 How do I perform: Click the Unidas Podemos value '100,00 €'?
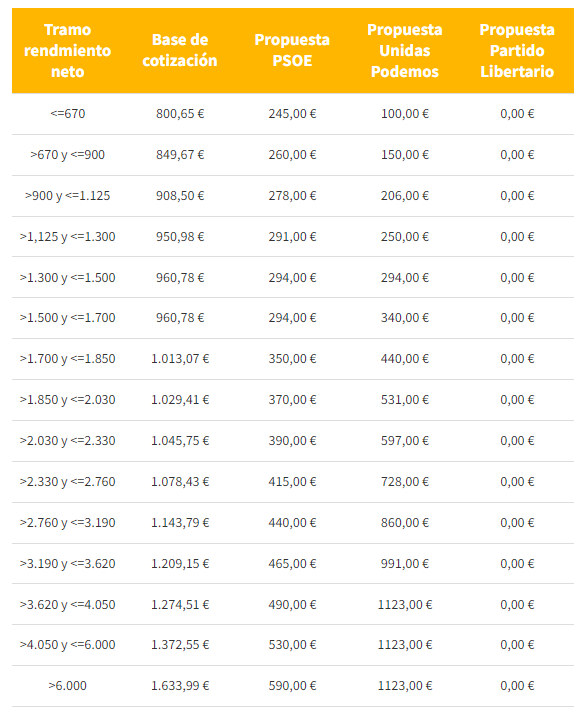click(405, 113)
